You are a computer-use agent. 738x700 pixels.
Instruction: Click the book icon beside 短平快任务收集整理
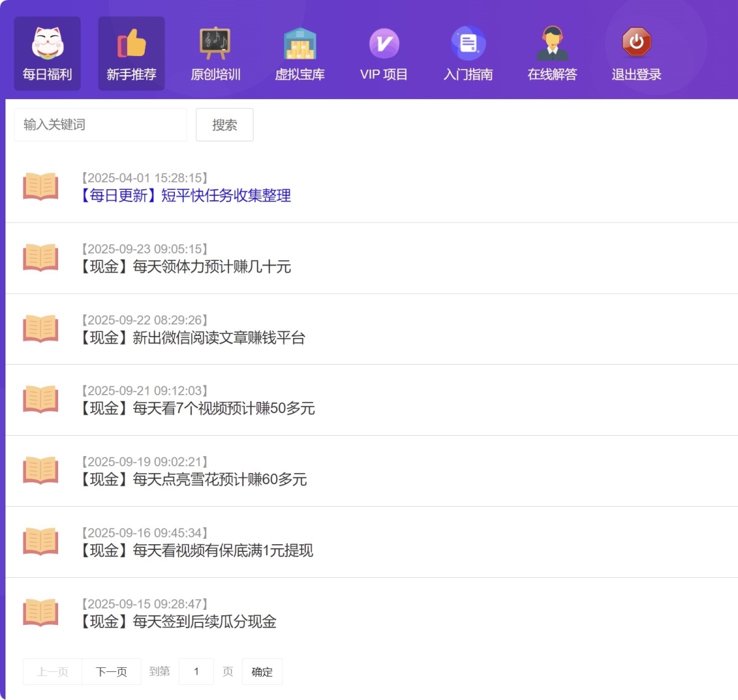click(41, 186)
